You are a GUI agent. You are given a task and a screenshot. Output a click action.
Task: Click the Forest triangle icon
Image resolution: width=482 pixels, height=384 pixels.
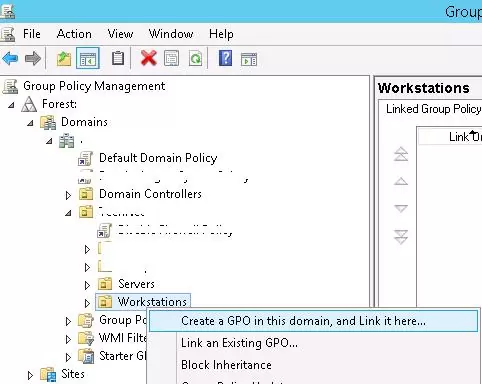[29, 104]
